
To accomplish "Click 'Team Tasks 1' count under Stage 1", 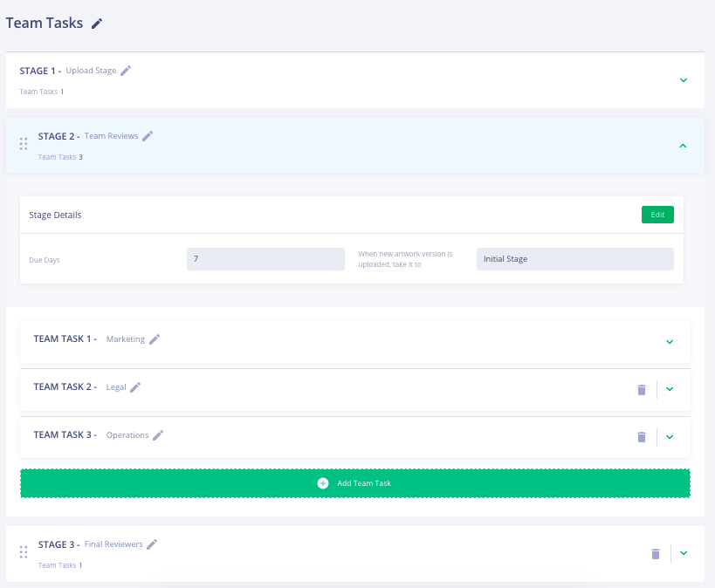I will (42, 92).
